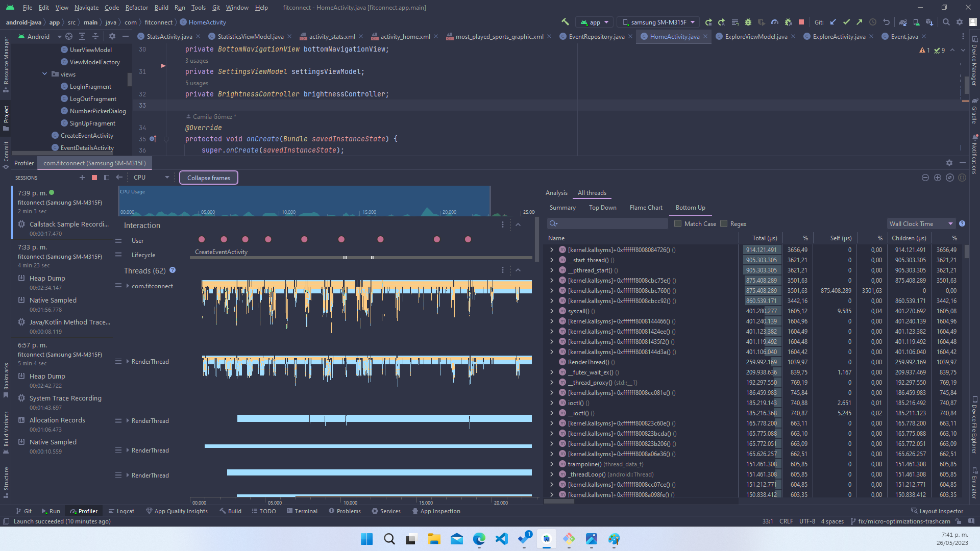Open the SDK Manager icon
The width and height of the screenshot is (980, 551).
(x=929, y=22)
